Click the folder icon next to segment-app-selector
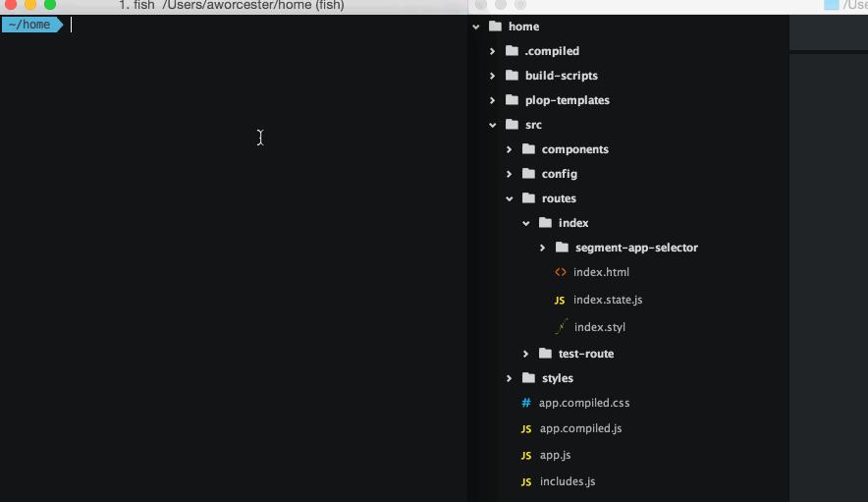 pyautogui.click(x=562, y=248)
